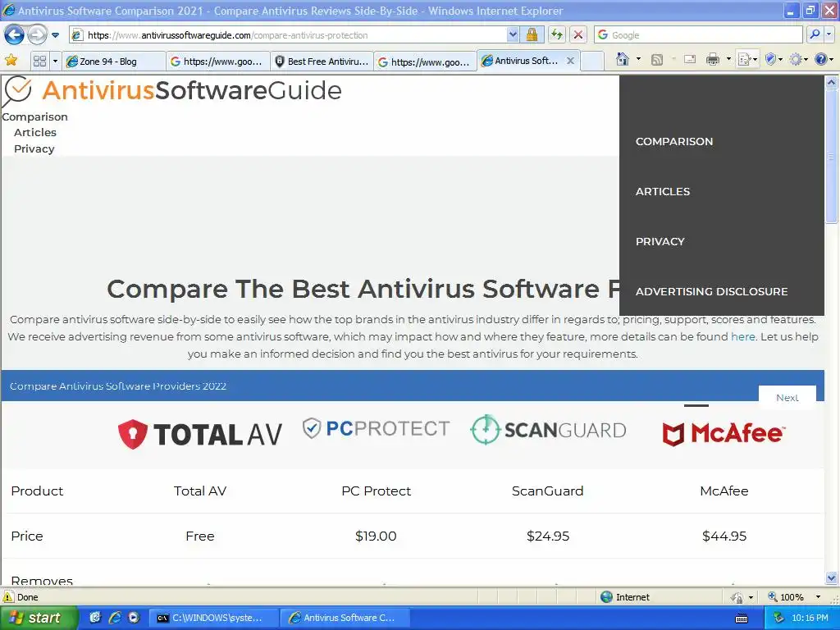The image size is (840, 630).
Task: Click the Internet zone status indicator
Action: 624,597
